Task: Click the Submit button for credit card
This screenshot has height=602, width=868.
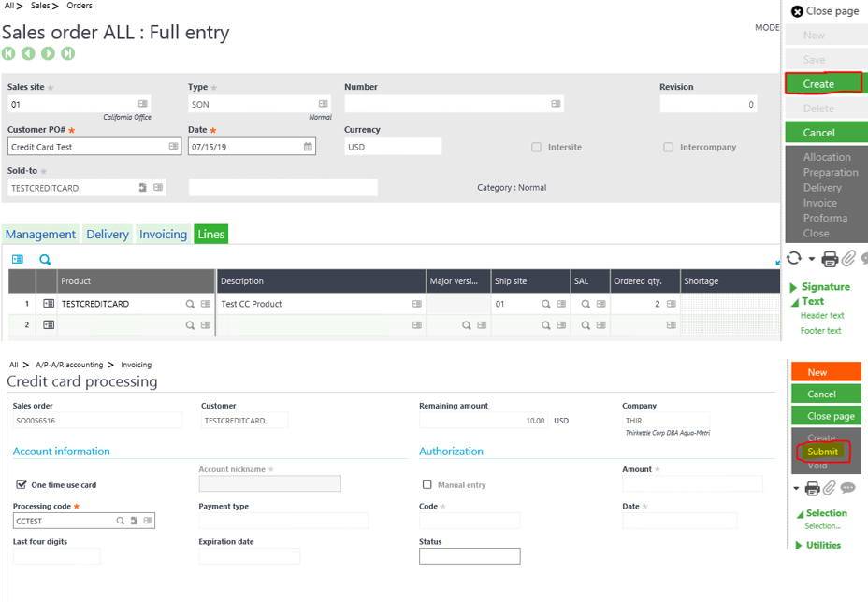Action: click(x=822, y=451)
